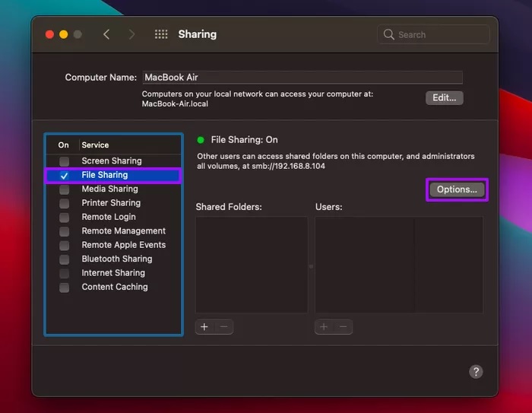Viewport: 532px width, 413px height.
Task: Enable the Bluetooth Sharing checkbox
Action: tap(64, 259)
